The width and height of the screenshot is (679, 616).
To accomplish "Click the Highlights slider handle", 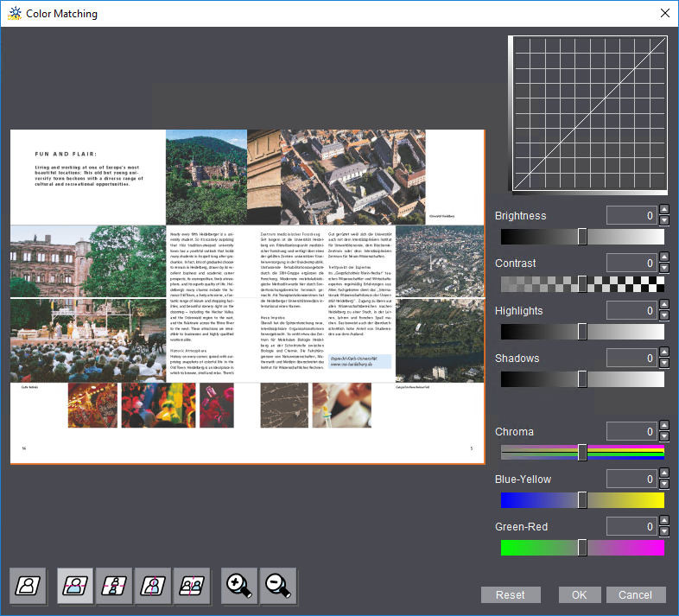I will [x=582, y=332].
